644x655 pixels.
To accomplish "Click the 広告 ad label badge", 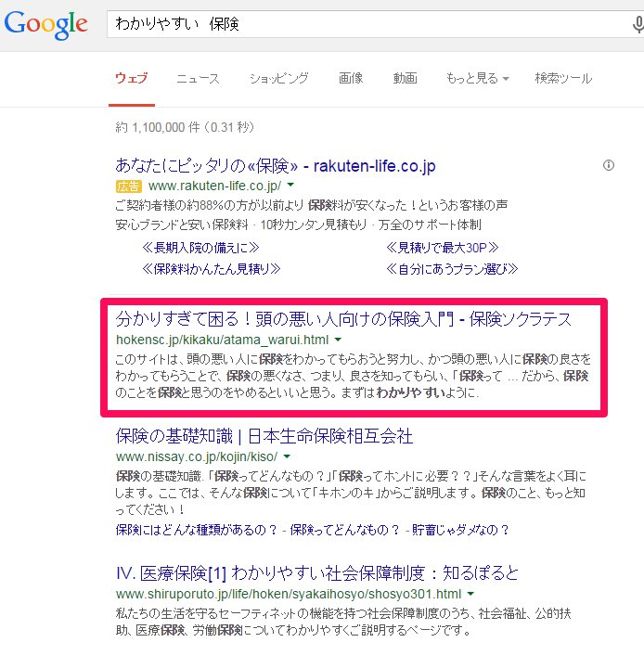I will pos(129,186).
